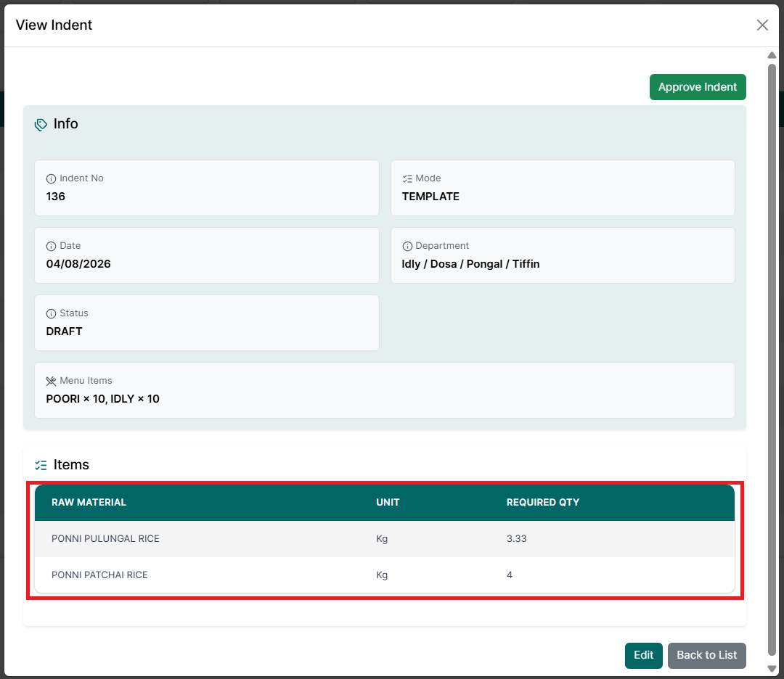
Task: Click the Indent No label
Action: click(x=81, y=178)
